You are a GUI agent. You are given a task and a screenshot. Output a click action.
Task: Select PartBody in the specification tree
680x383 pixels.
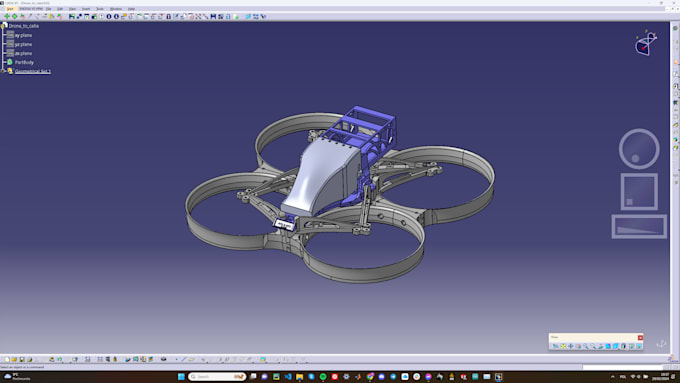(x=24, y=62)
